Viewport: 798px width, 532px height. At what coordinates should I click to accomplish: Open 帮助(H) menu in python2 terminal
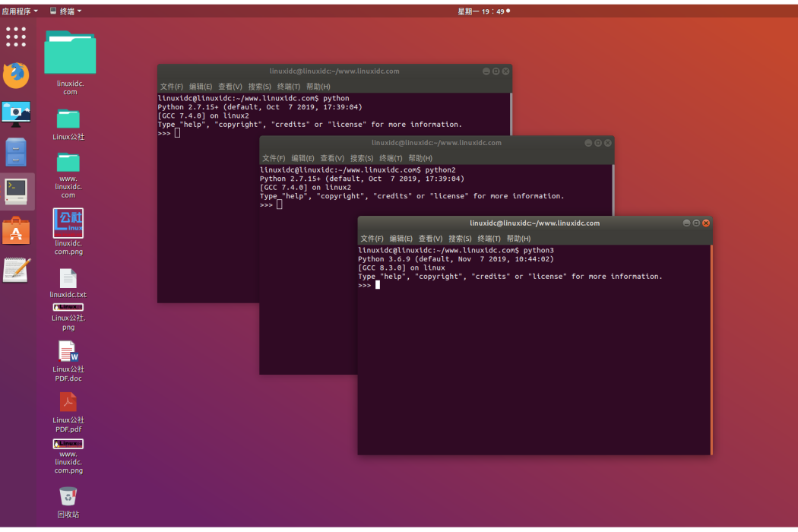click(420, 158)
